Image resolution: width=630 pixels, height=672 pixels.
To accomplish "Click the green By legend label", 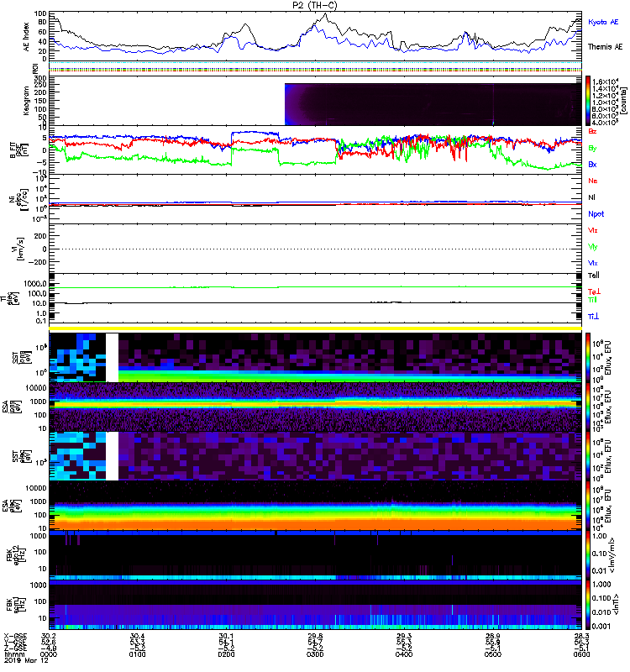I will (592, 148).
